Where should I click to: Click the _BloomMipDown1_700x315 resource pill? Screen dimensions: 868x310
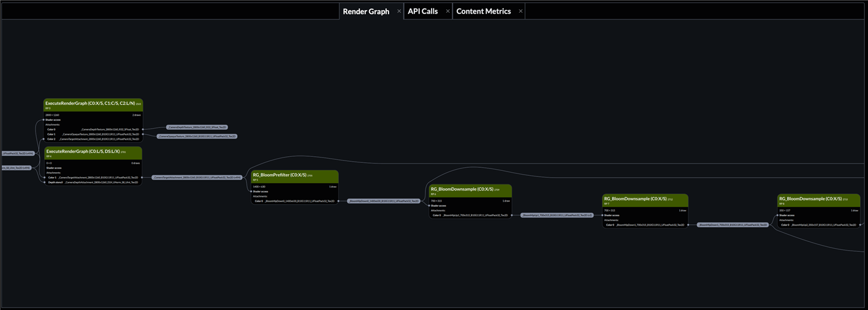(732, 225)
